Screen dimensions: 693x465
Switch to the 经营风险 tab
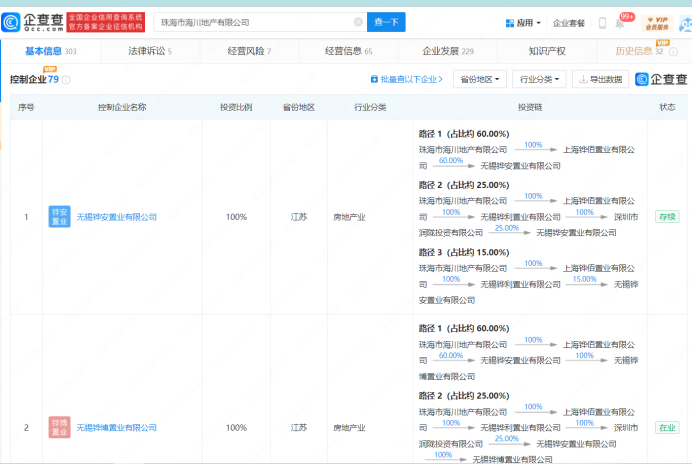click(248, 51)
